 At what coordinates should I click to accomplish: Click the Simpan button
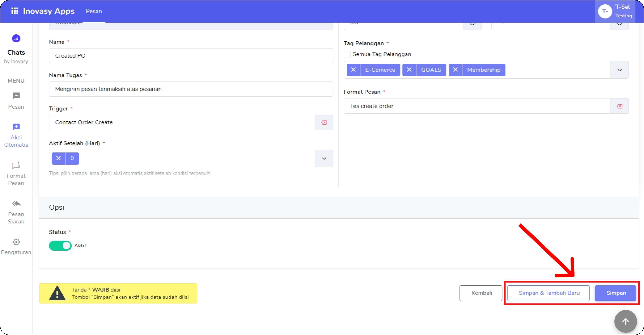[616, 293]
